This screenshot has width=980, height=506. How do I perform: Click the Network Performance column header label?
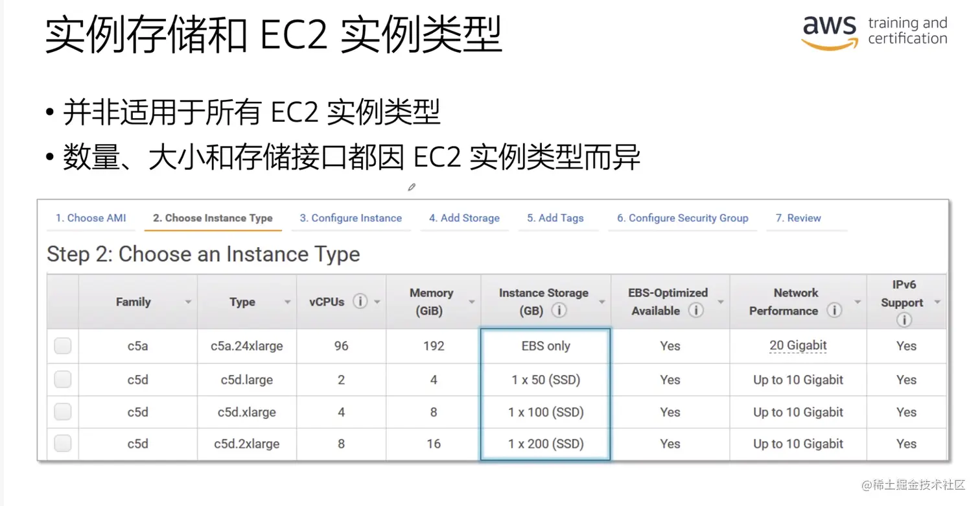(x=789, y=302)
